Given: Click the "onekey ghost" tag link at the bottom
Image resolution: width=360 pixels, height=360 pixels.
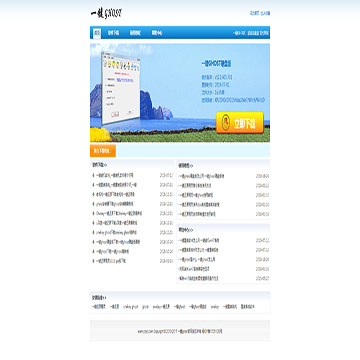Looking at the screenshot, I should 131,307.
